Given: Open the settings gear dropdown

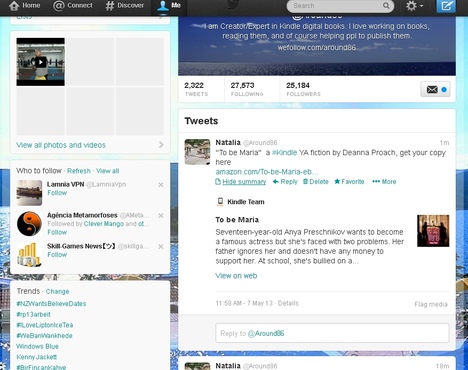Looking at the screenshot, I should (x=414, y=6).
